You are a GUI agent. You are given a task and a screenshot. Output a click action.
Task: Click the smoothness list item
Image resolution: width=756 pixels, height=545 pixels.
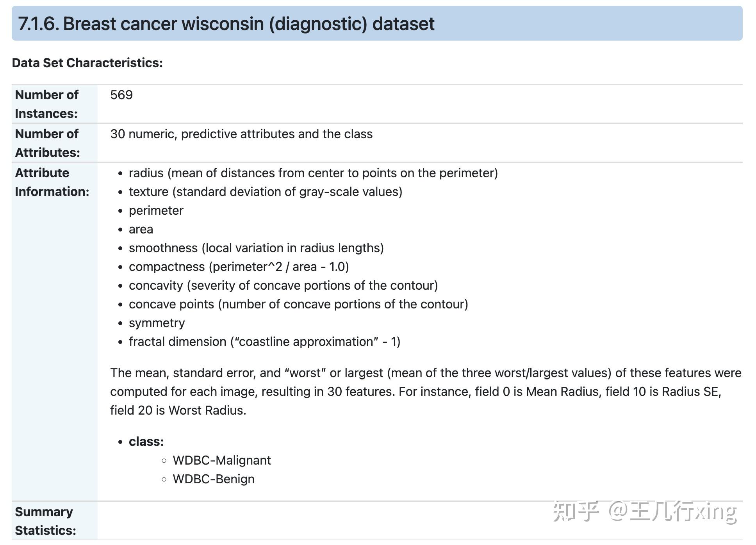256,248
